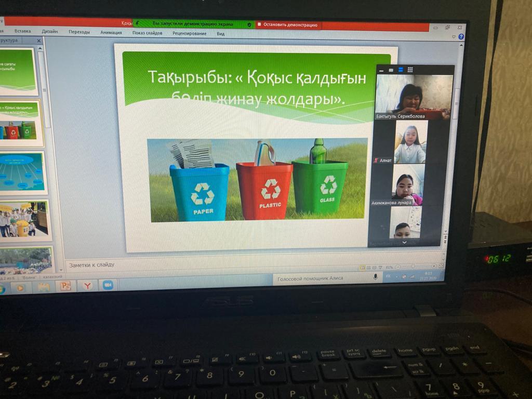Open the Дизайн ribbon tab

[x=50, y=32]
